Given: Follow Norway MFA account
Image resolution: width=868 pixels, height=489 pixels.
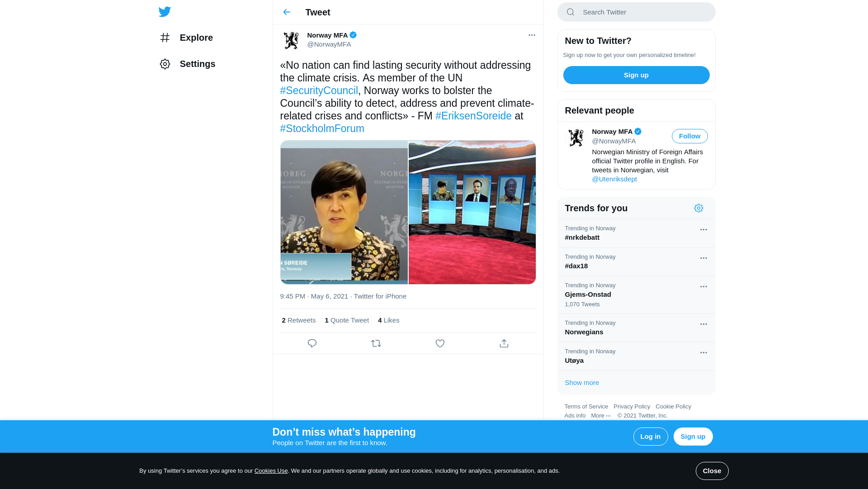Looking at the screenshot, I should click(689, 136).
